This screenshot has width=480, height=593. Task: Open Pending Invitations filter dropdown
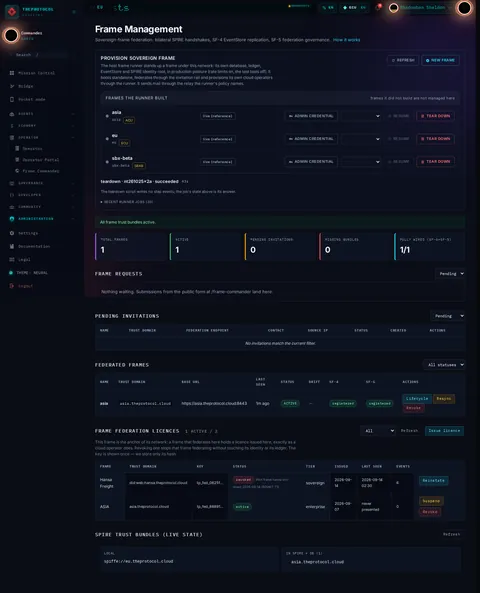coord(447,316)
